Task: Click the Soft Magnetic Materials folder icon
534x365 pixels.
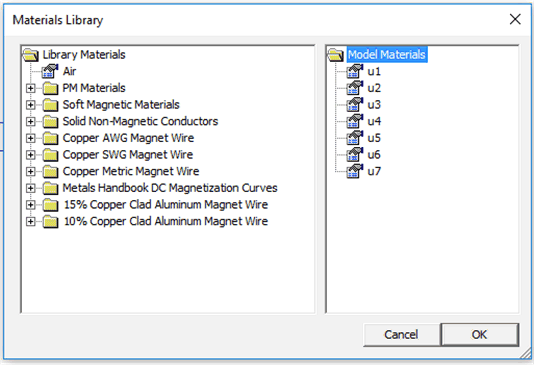Action: point(50,105)
